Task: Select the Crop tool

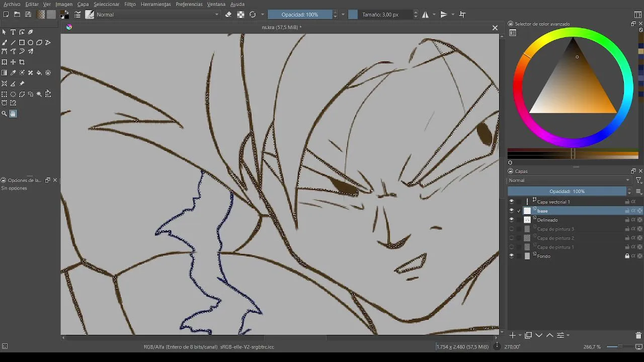Action: 22,62
